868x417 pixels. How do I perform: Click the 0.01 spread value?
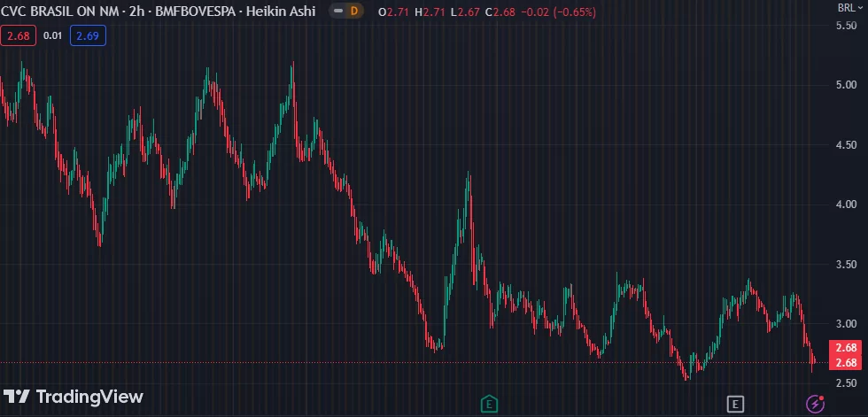click(x=52, y=36)
